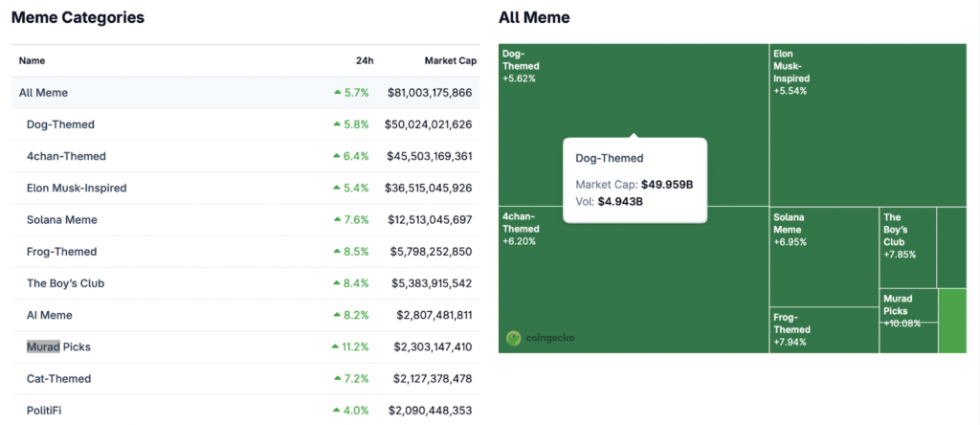980x425 pixels.
Task: Open the Elon Musk-Inspired category link
Action: (77, 189)
